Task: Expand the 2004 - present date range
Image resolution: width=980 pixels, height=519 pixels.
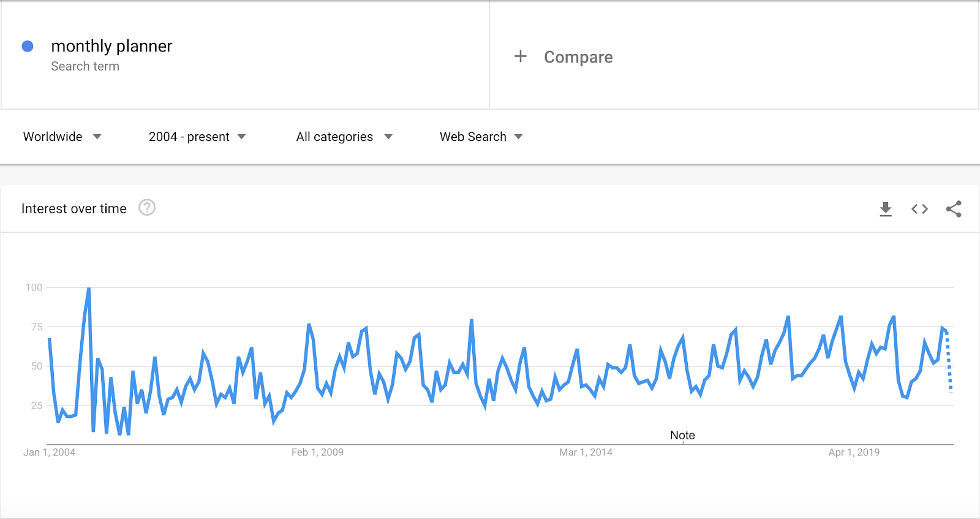Action: (197, 137)
